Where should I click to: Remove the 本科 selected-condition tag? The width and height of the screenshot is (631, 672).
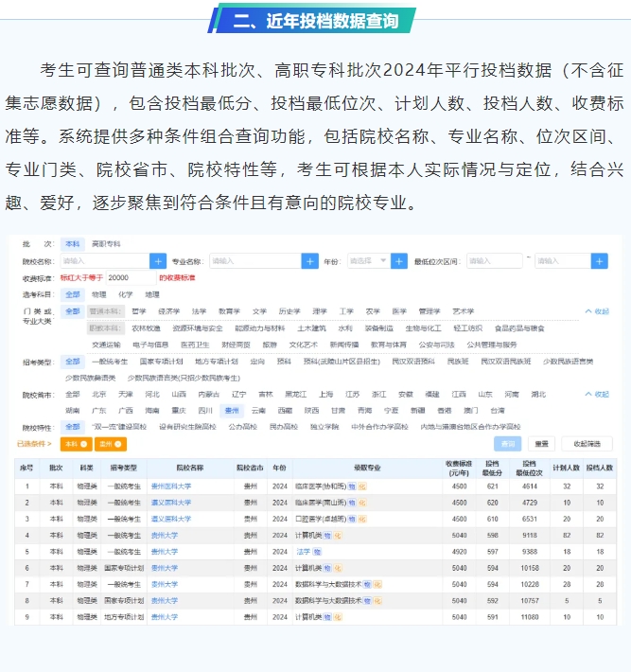(84, 444)
